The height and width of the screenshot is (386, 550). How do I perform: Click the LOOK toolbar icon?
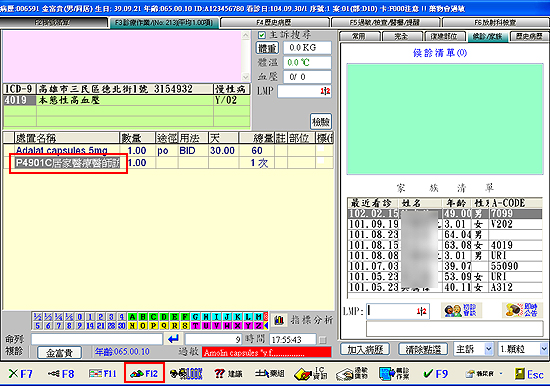[186, 374]
